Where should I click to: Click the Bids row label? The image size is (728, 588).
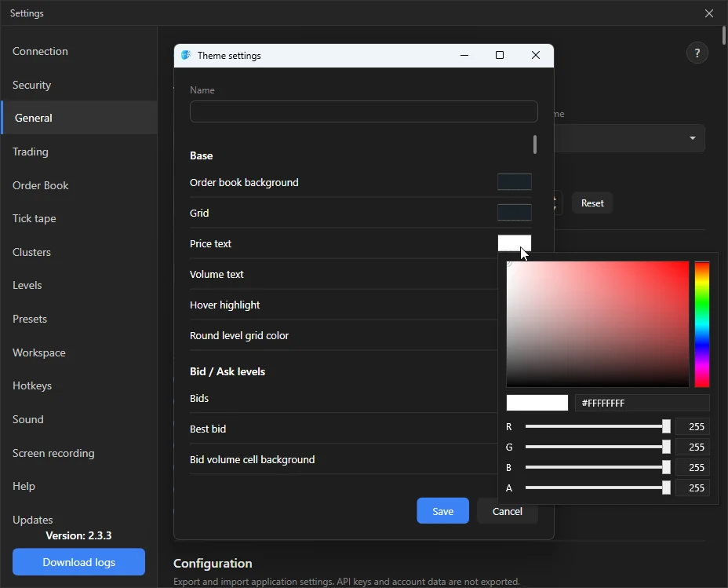pyautogui.click(x=199, y=399)
